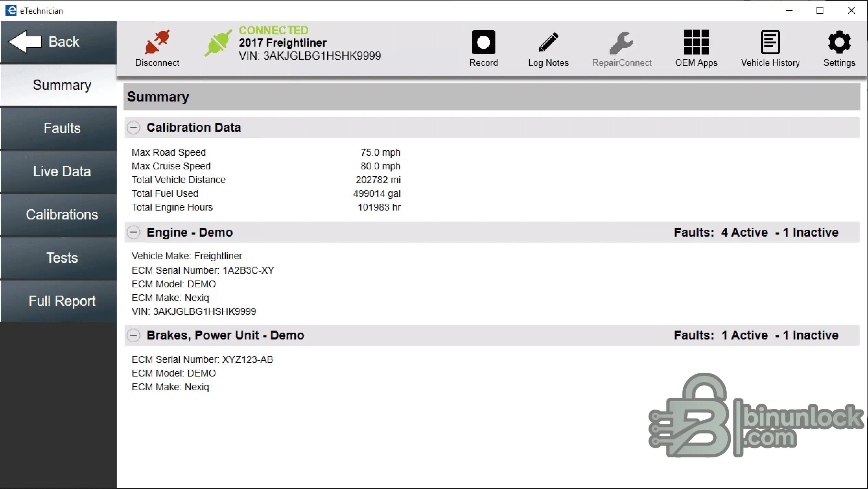Screen dimensions: 868x489
Task: Open the Faults tab
Action: (58, 128)
